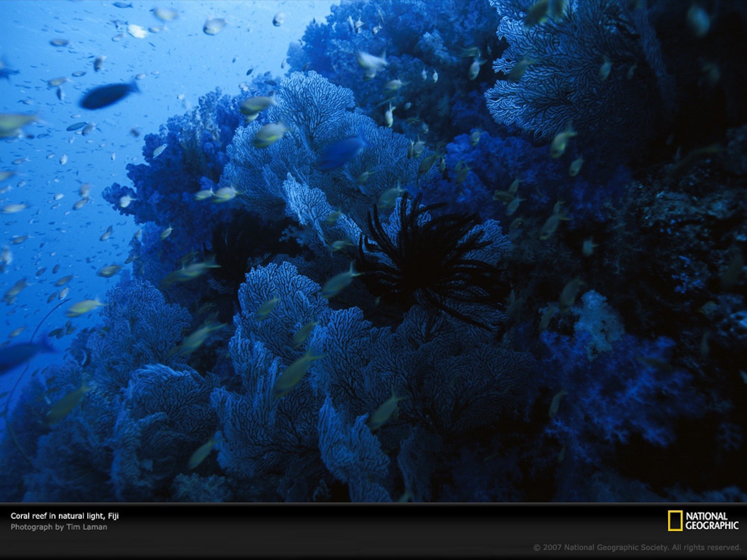
Task: Click the yellow National Geographic frame logo
Action: click(x=675, y=521)
